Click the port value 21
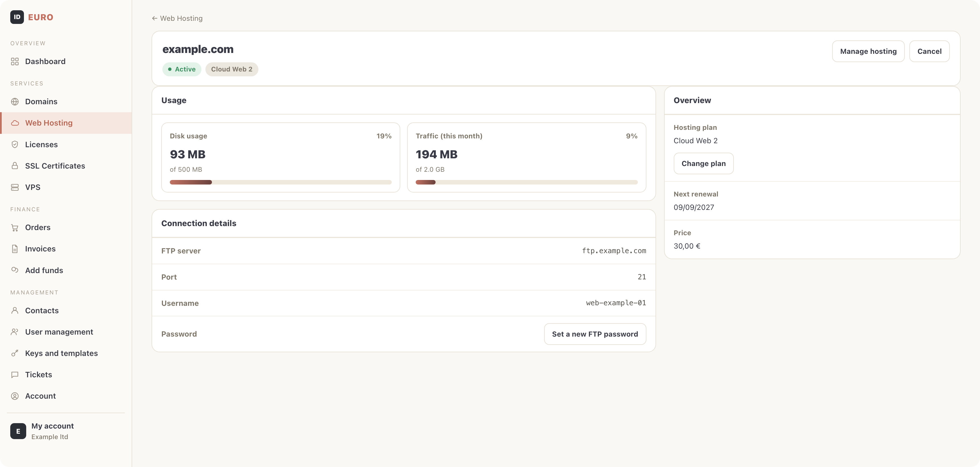980x467 pixels. pos(642,277)
